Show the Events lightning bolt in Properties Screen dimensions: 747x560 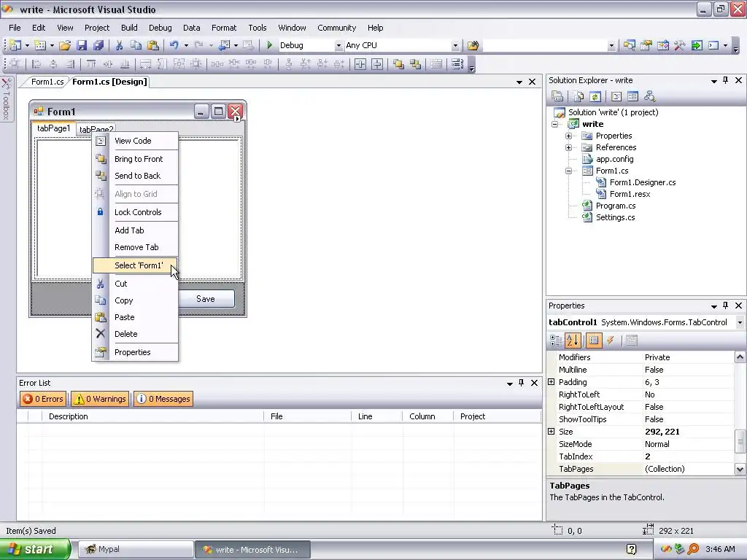coord(611,340)
